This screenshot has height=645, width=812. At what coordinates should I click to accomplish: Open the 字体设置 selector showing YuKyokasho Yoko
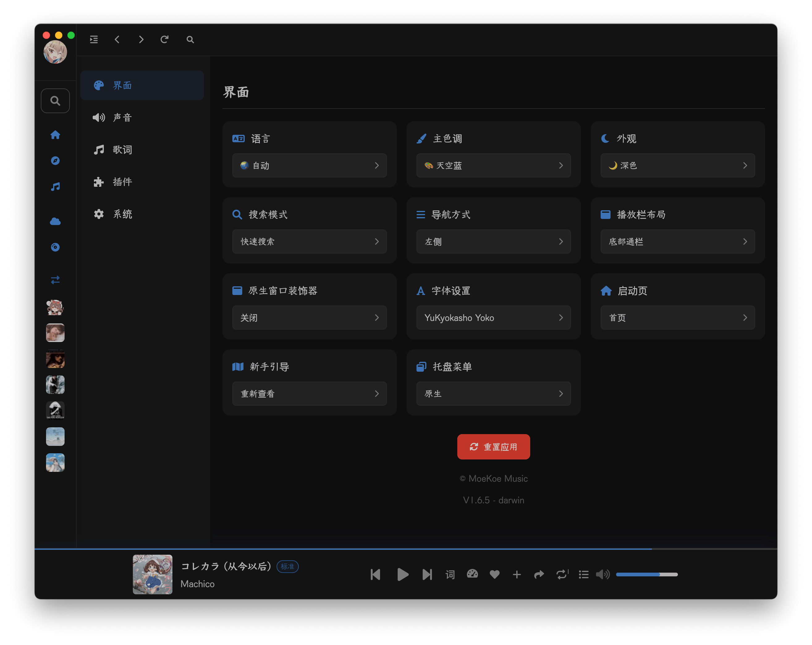point(493,318)
